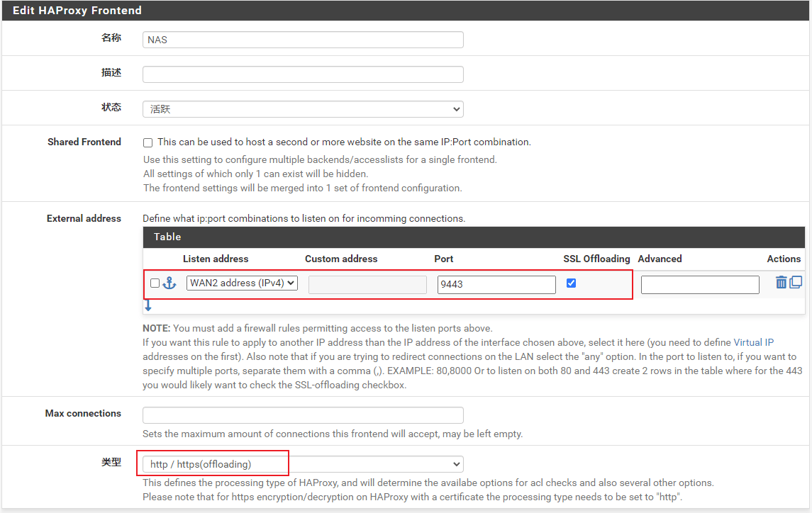
Task: Focus the Max connections input box
Action: coord(303,415)
